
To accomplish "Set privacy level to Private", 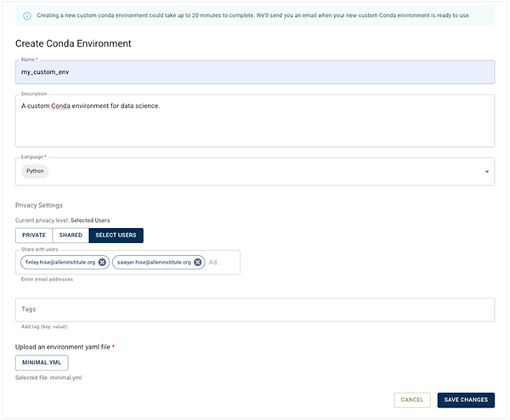I will 34,235.
